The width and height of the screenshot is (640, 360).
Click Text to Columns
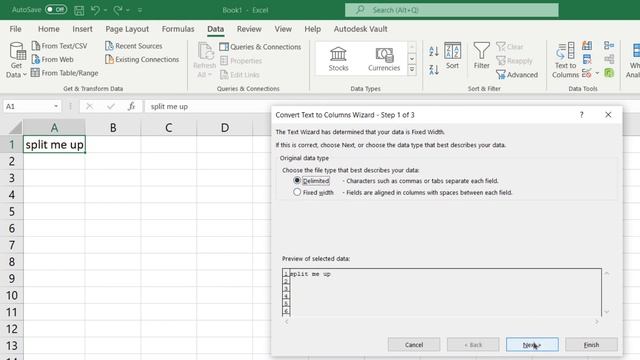click(565, 60)
